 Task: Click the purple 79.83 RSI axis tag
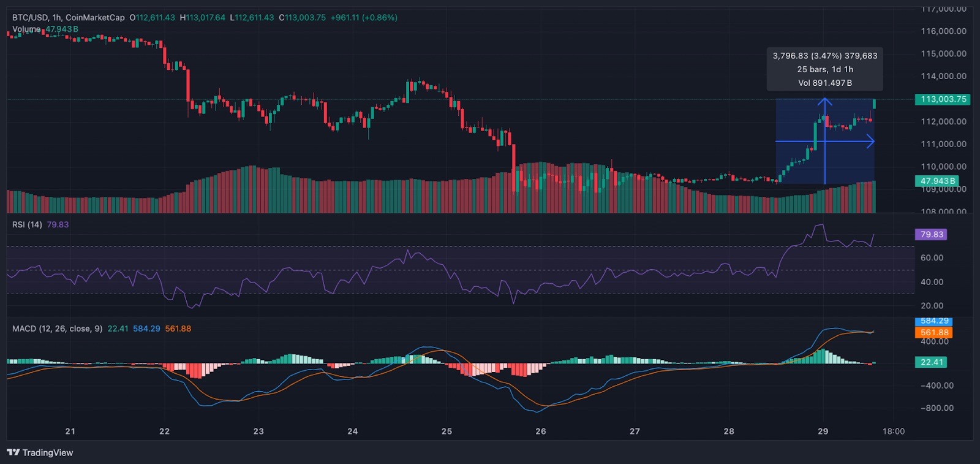pyautogui.click(x=931, y=235)
